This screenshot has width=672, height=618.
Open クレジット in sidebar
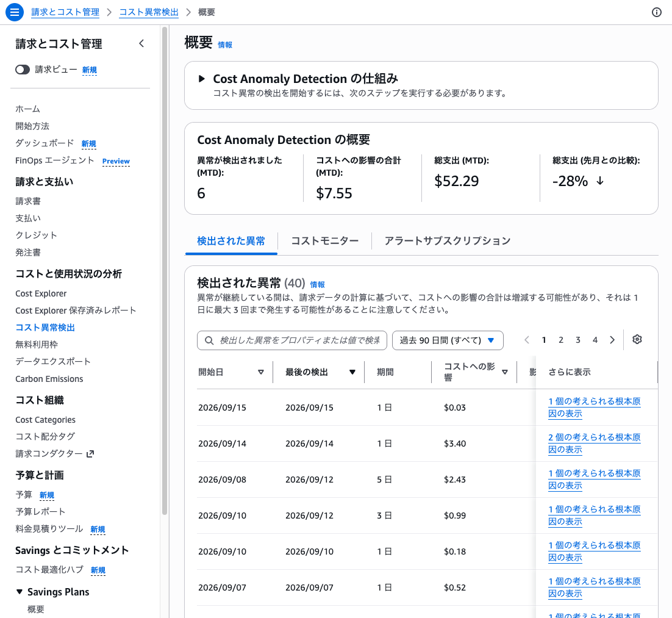click(36, 235)
